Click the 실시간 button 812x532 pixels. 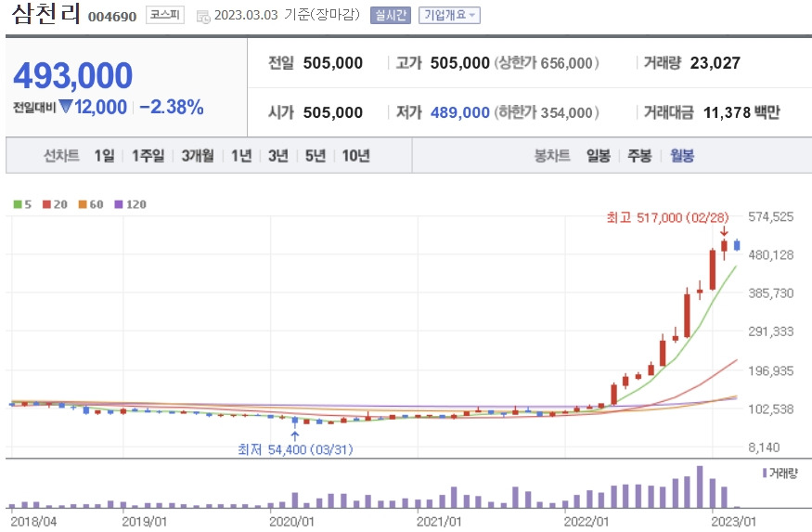pyautogui.click(x=391, y=15)
